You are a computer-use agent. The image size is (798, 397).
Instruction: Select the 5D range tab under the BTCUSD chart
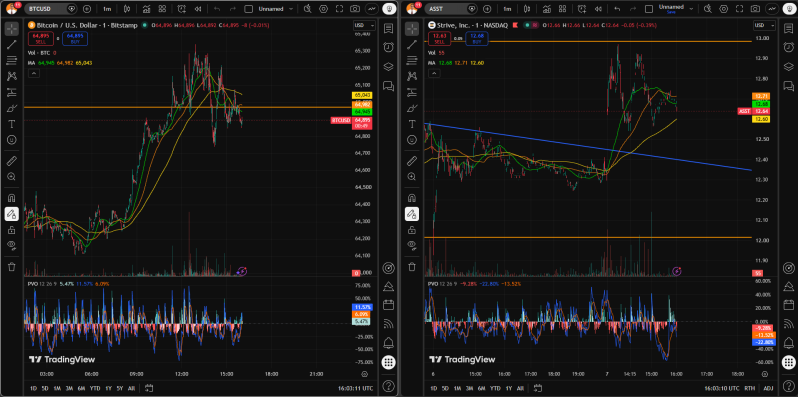[x=45, y=388]
